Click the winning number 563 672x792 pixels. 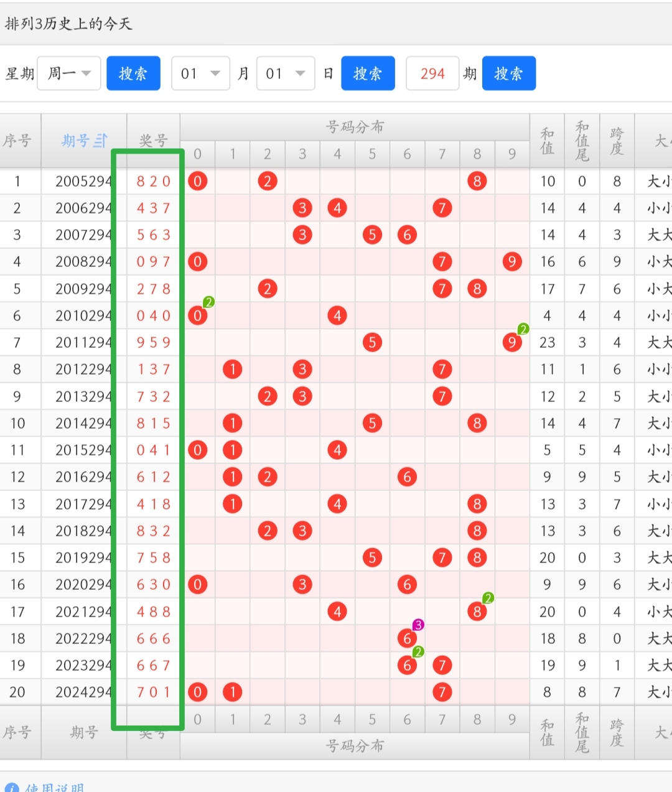[154, 235]
